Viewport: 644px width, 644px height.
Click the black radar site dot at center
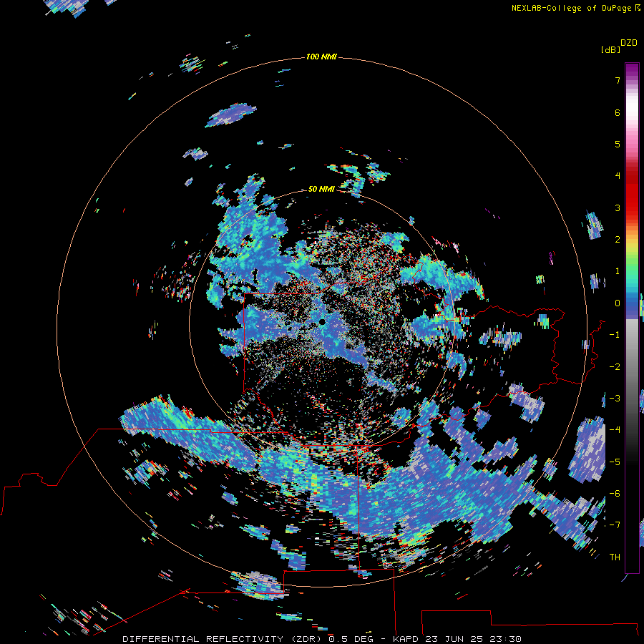322,322
